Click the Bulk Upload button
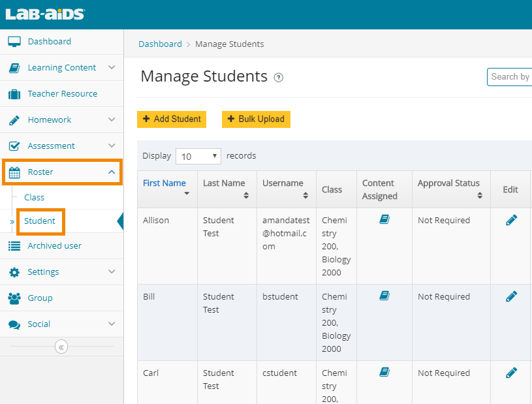 pyautogui.click(x=256, y=119)
